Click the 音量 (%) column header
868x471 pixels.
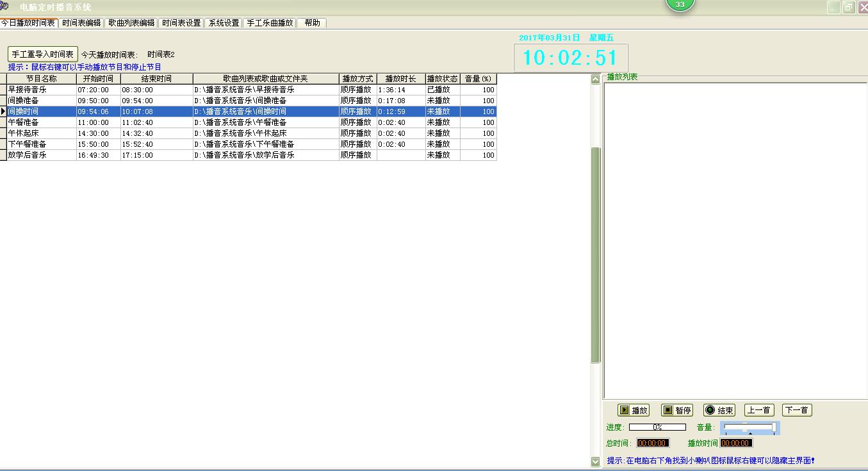[x=479, y=79]
